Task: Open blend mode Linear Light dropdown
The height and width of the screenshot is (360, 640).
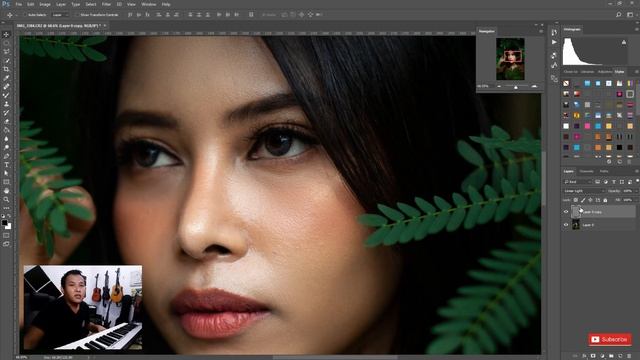Action: point(584,191)
